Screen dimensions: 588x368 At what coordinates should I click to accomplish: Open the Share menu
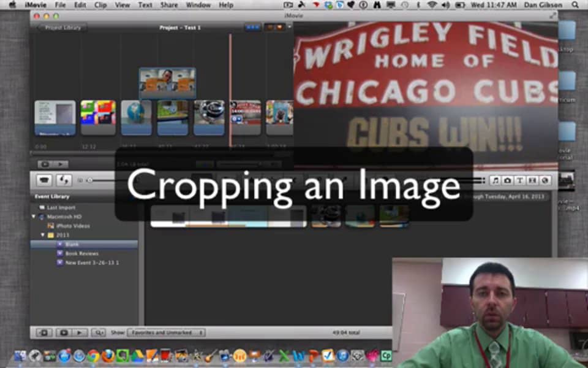pyautogui.click(x=169, y=5)
